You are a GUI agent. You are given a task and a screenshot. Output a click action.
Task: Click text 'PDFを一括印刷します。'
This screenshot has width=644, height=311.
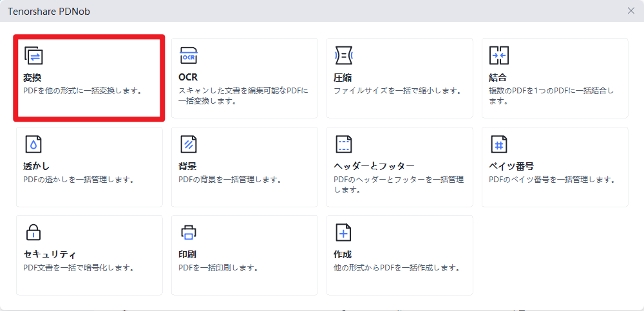(x=218, y=269)
